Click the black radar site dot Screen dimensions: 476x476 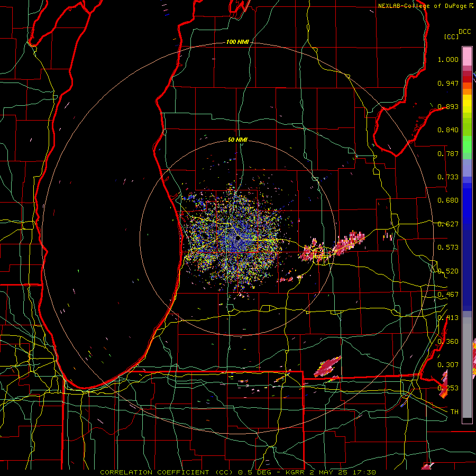click(x=237, y=239)
